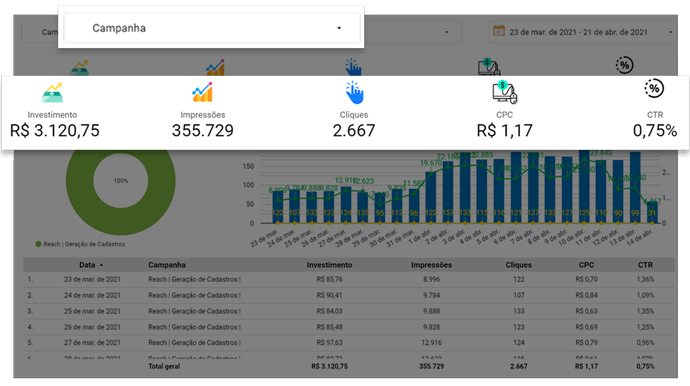Click the calendar icon in date range

tap(499, 31)
